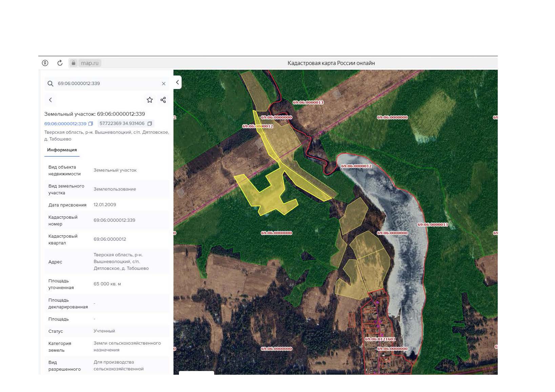This screenshot has height=392, width=555.
Task: Click the 69:06:0121601 quarter label on map
Action: (x=380, y=339)
